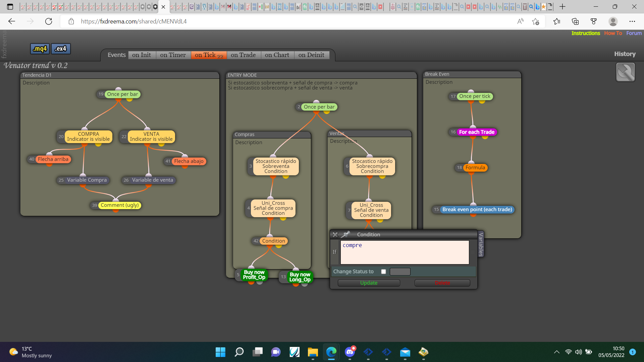Switch to the on Timer tab
644x362 pixels.
point(173,55)
